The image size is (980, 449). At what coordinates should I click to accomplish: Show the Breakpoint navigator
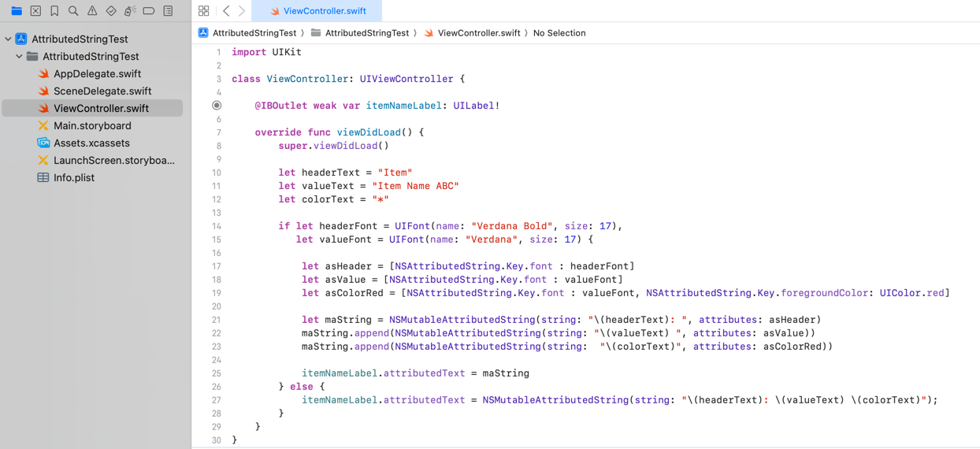149,11
